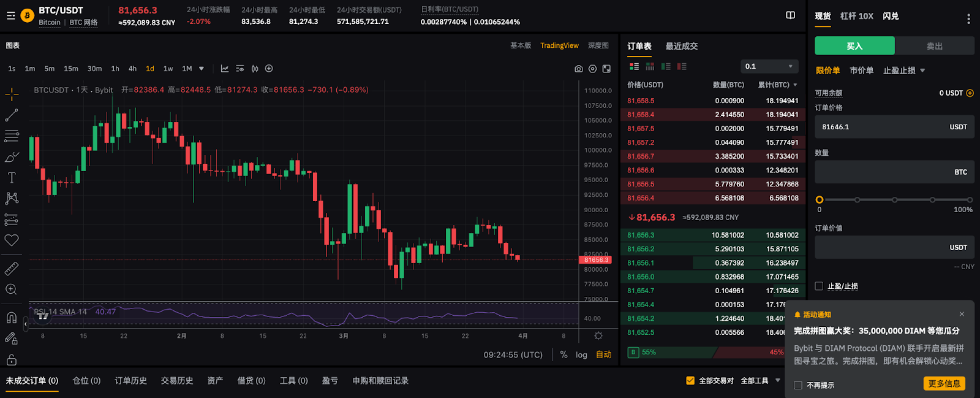Switch to the depth chart view
Viewport: 980px width, 398px height.
[x=598, y=45]
